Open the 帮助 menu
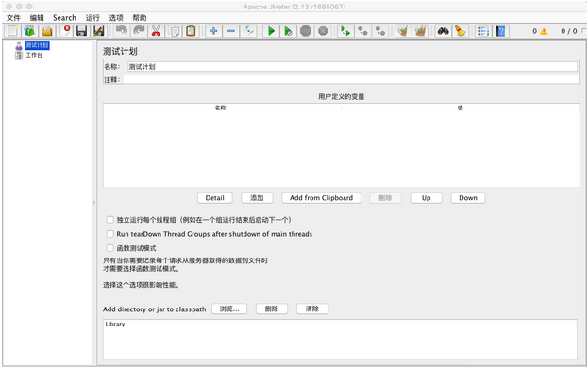Viewport: 588px width, 368px height. 140,18
